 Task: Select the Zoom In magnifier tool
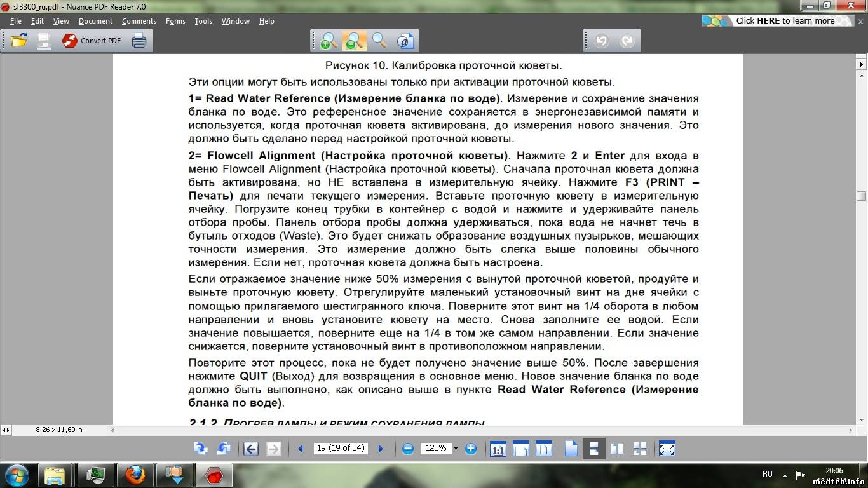(x=329, y=41)
